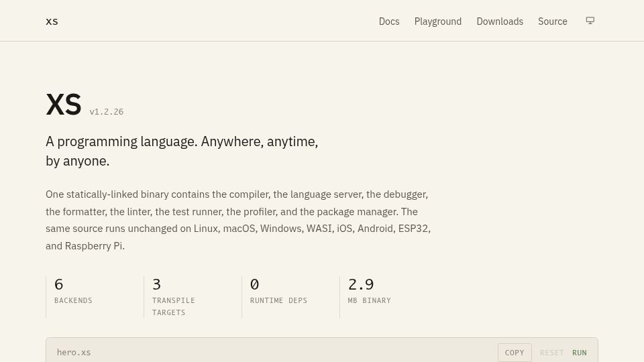Viewport: 644px width, 362px height.
Task: Reset the hero.xs code editor
Action: pos(551,353)
